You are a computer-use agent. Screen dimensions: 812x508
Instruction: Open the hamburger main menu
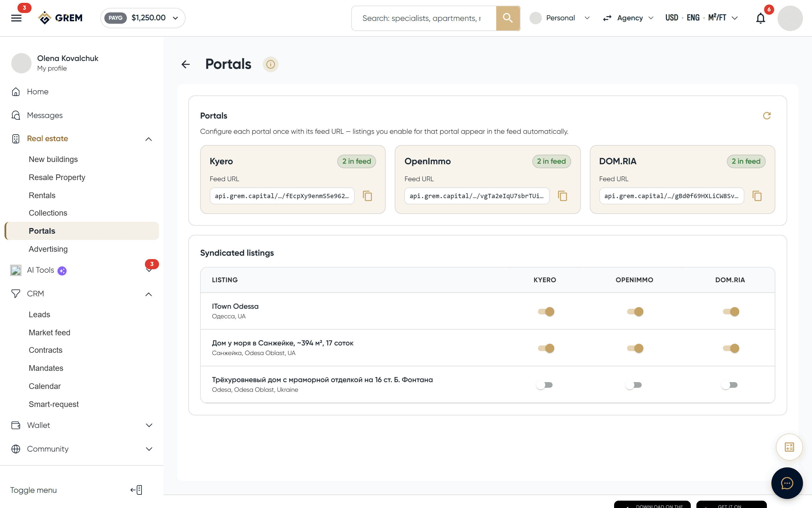coord(16,18)
